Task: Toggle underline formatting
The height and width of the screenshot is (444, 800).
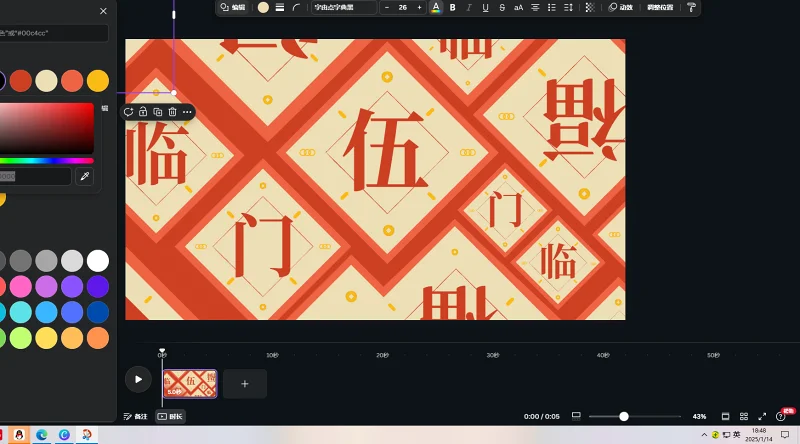Action: coord(485,7)
